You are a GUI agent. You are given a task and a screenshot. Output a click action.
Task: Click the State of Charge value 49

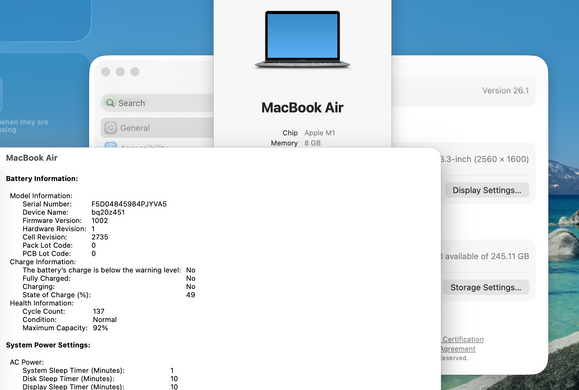pos(191,295)
